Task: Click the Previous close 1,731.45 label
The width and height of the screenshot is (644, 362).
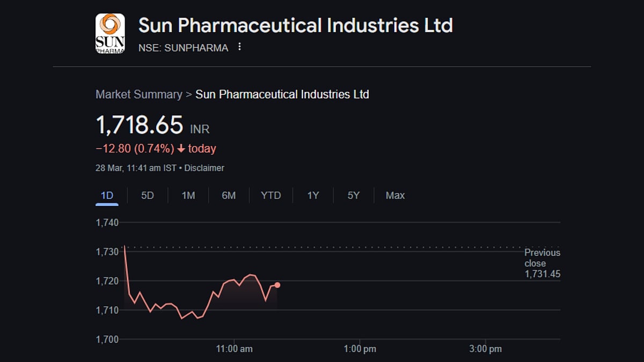Action: [542, 263]
